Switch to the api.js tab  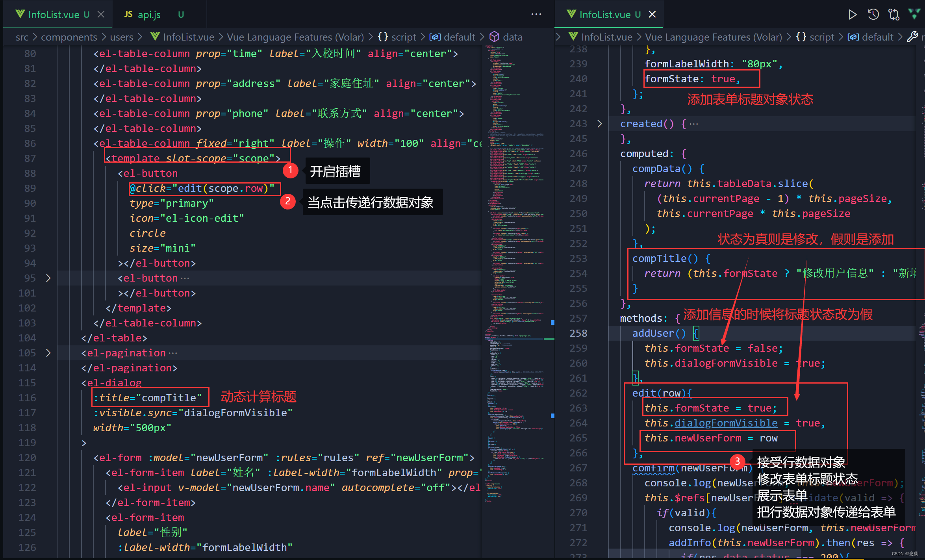[149, 15]
